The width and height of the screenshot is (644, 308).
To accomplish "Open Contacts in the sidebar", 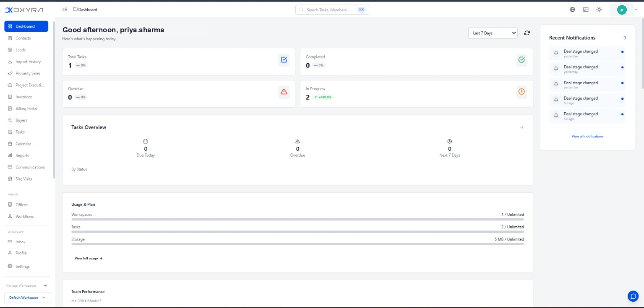I will pos(26,38).
